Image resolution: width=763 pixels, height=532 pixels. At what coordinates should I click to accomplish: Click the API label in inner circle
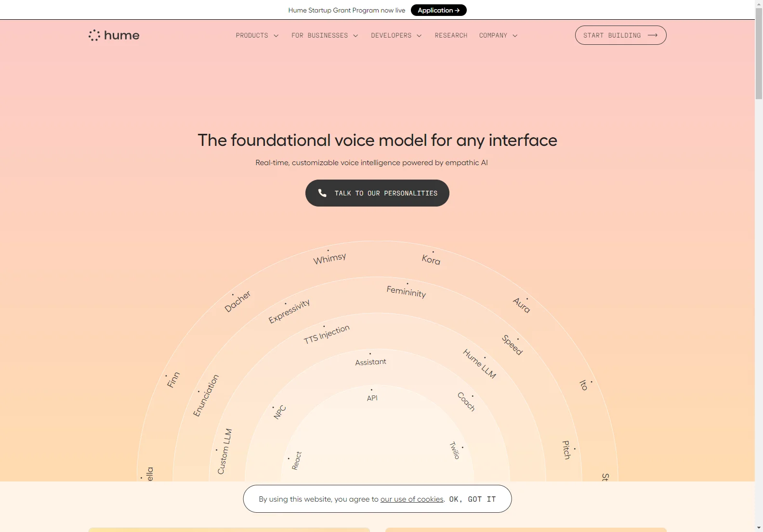372,398
